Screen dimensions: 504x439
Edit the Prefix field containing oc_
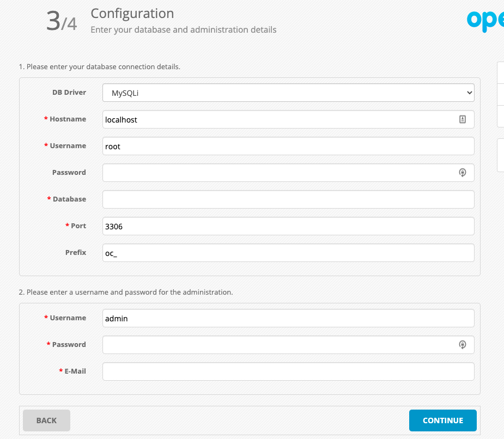(x=288, y=253)
